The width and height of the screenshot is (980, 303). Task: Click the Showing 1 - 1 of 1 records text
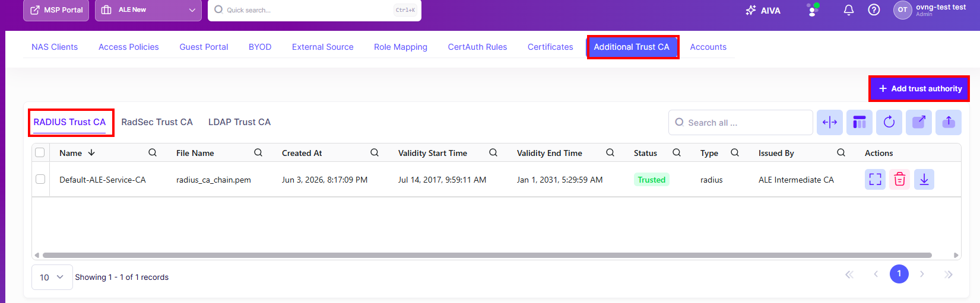(122, 277)
